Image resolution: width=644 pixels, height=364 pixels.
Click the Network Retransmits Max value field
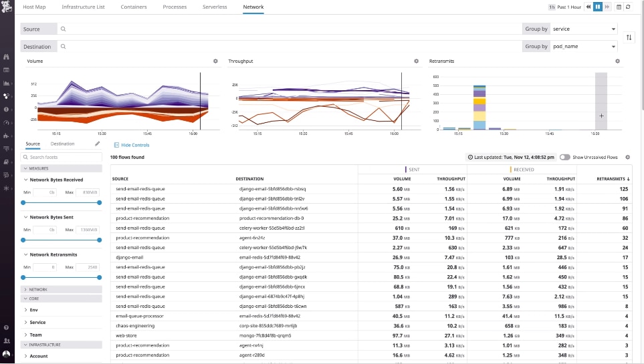click(87, 267)
